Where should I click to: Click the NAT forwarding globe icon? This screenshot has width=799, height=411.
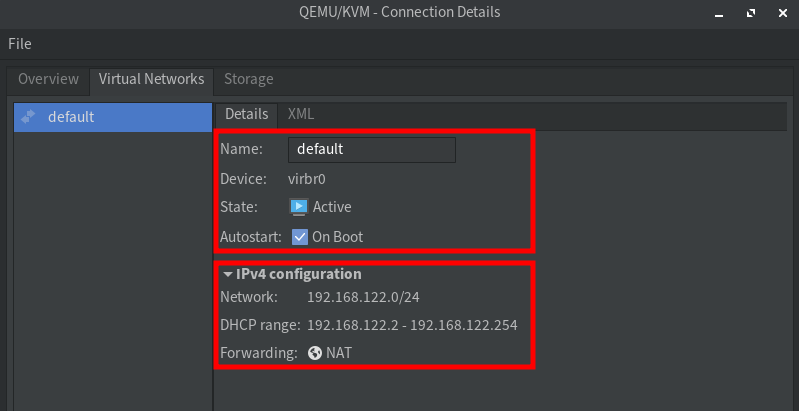[x=315, y=353]
